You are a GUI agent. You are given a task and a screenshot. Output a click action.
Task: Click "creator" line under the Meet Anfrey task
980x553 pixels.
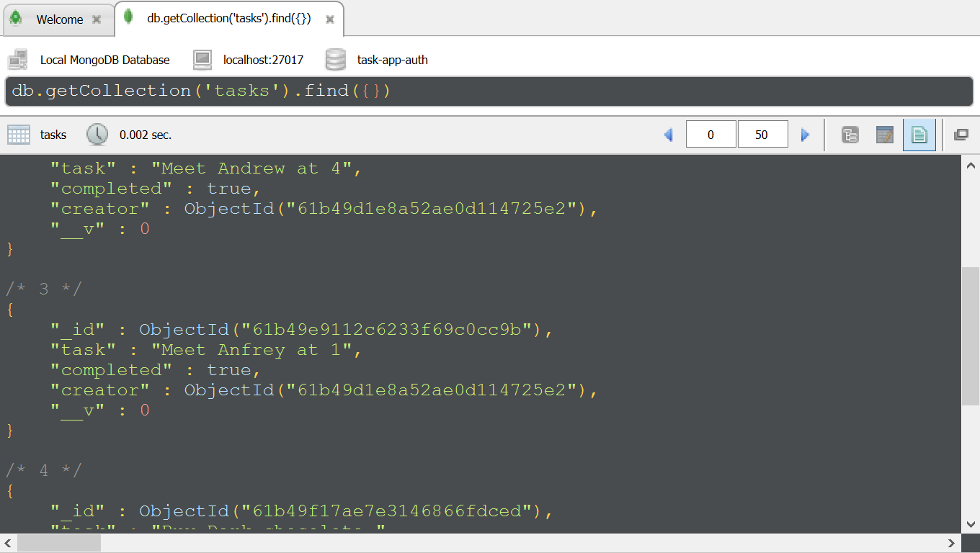[325, 390]
